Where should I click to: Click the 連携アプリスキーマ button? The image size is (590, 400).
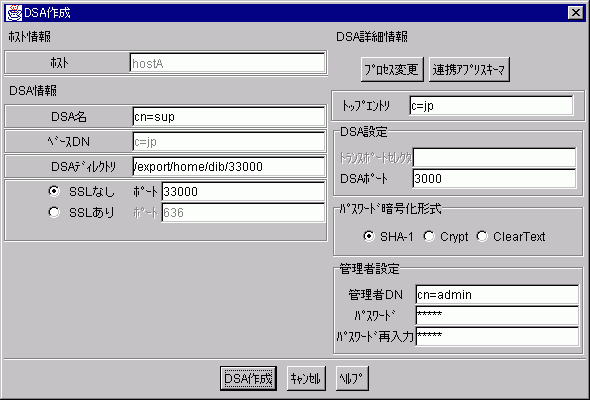(x=469, y=69)
